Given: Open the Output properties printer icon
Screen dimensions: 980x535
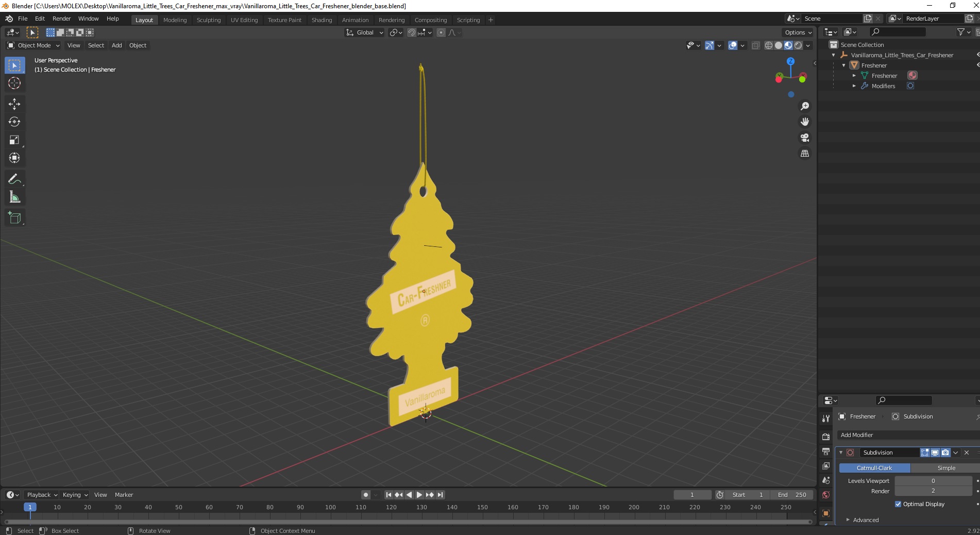Looking at the screenshot, I should tap(826, 452).
